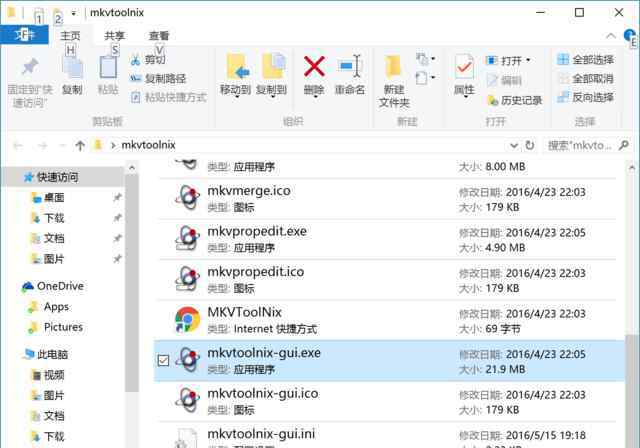The image size is (640, 448).
Task: Click History (历史记录) button
Action: tap(515, 100)
